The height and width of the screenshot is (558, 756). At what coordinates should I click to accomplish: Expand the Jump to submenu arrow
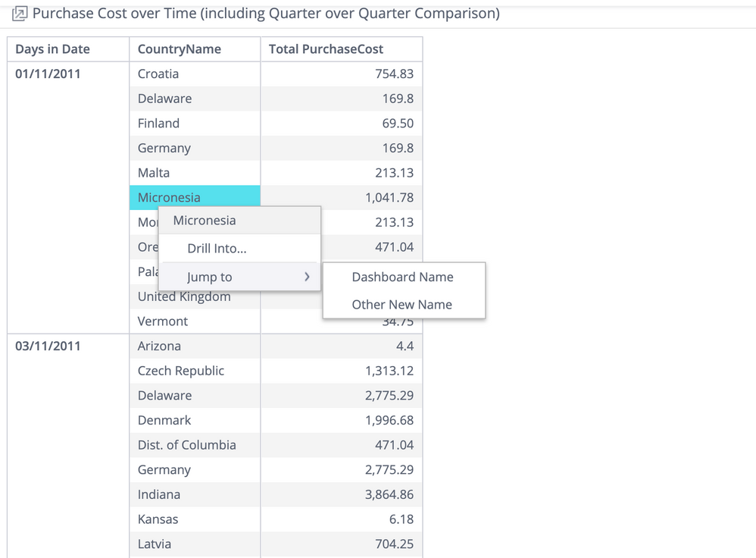pos(307,277)
